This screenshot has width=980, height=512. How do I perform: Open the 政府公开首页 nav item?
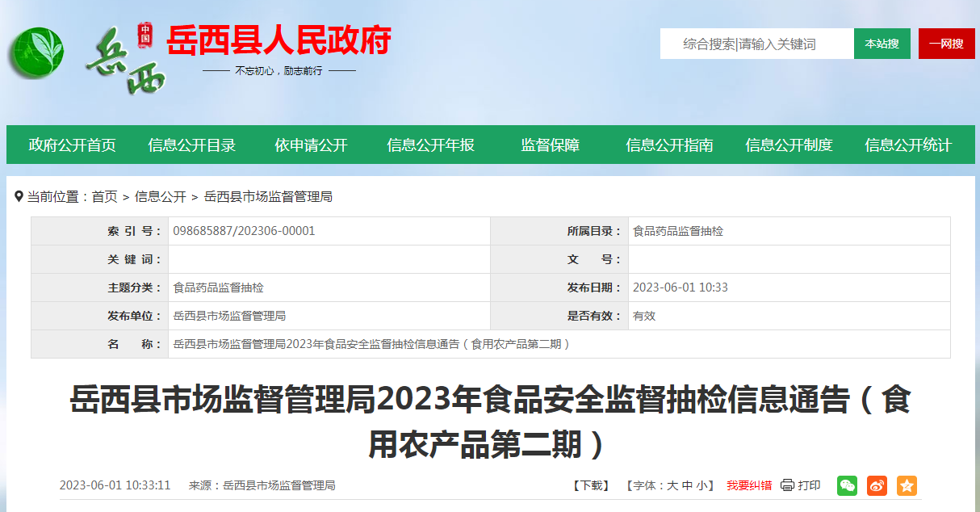tap(73, 145)
